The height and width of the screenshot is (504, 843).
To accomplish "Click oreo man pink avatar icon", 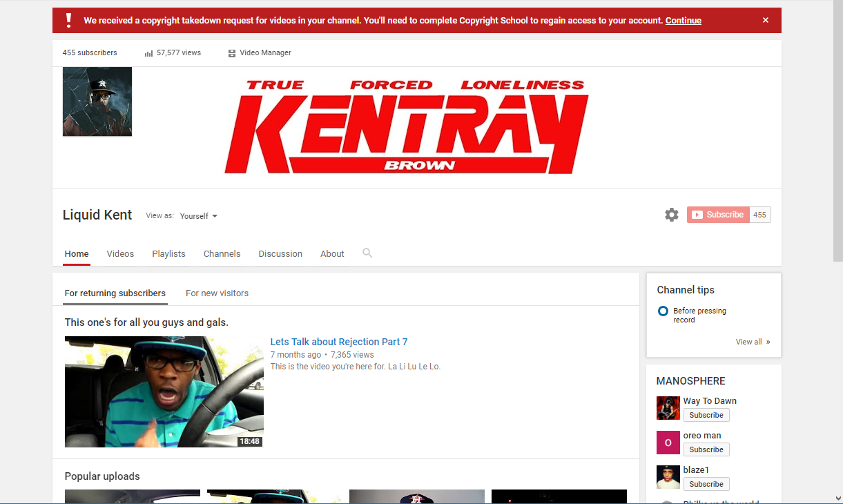I will 668,443.
